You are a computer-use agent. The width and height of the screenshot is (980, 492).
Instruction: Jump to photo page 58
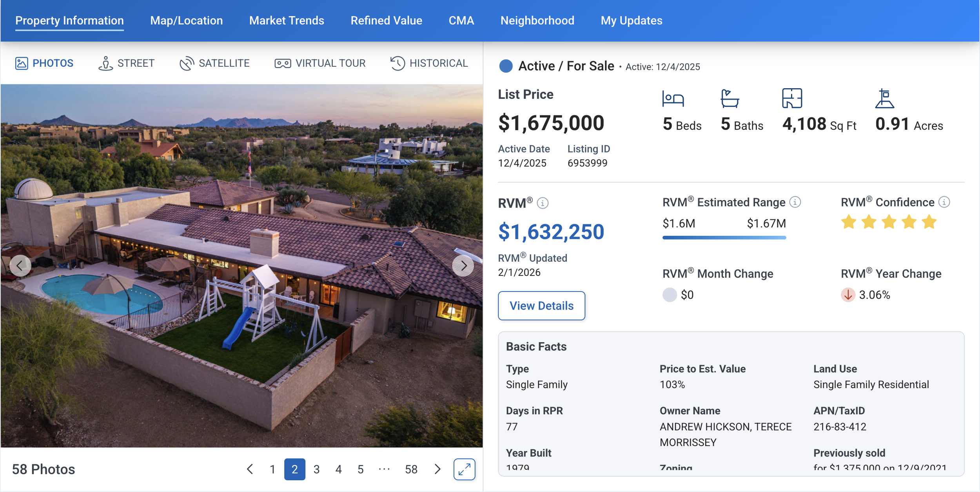(x=411, y=469)
